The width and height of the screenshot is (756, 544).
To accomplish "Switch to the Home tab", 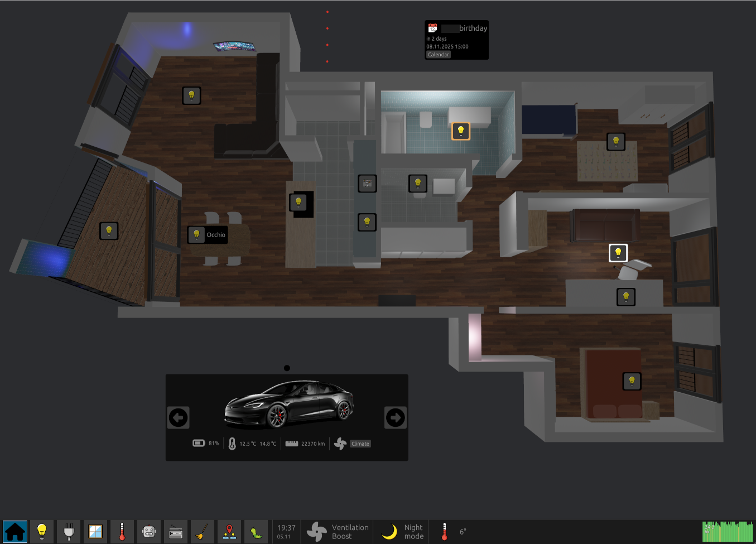I will [x=15, y=531].
